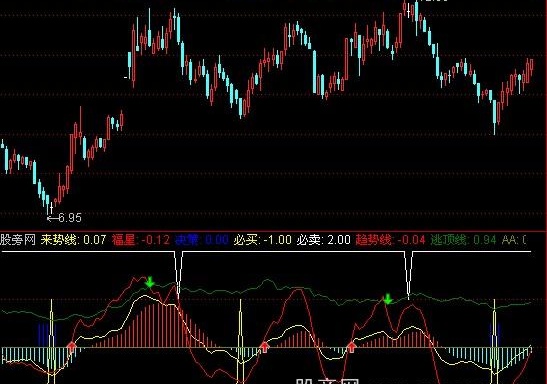Click the 来势线: 0.07 indicator label
This screenshot has width=547, height=384.
(73, 240)
